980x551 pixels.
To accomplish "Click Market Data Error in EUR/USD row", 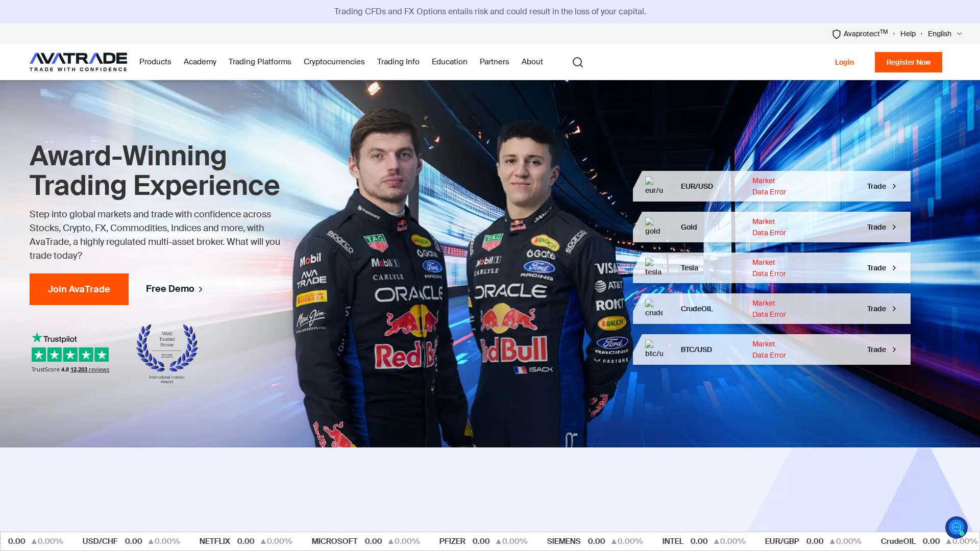I will (769, 186).
